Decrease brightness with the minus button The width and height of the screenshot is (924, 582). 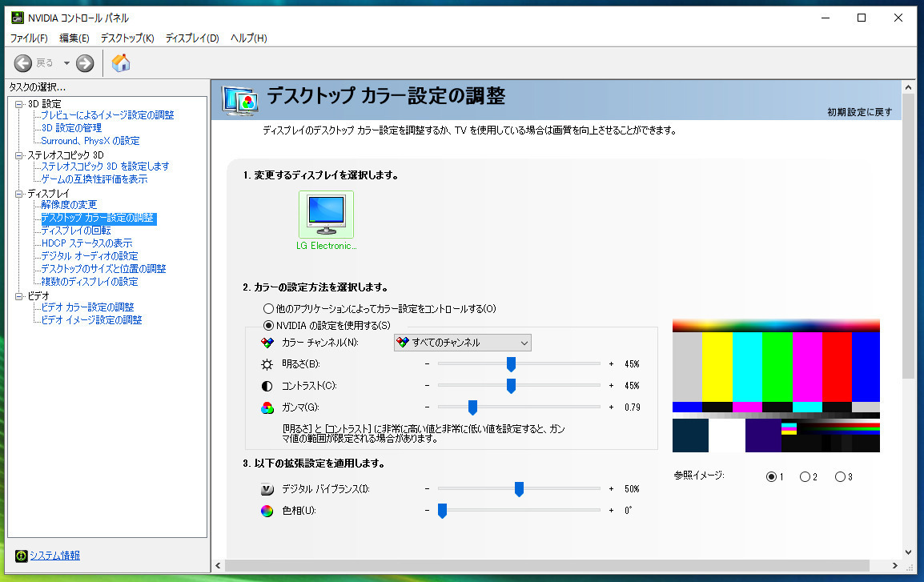[428, 364]
